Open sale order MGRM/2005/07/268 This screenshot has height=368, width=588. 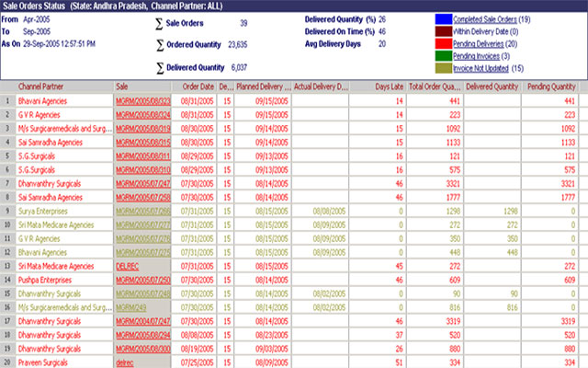pos(143,212)
